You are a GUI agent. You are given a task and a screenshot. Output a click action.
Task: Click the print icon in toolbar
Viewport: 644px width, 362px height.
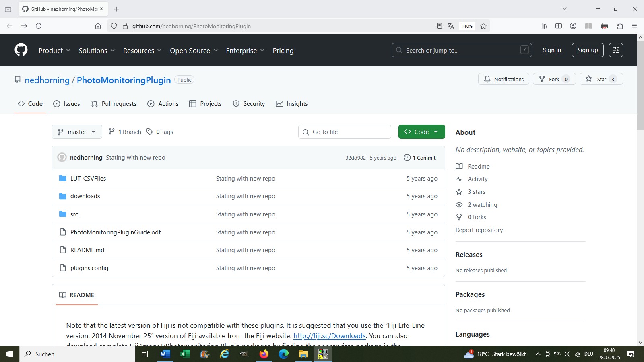605,26
